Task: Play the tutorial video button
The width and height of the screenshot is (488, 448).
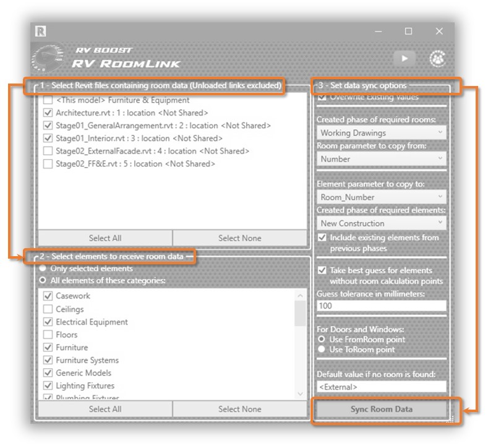Action: coord(405,58)
